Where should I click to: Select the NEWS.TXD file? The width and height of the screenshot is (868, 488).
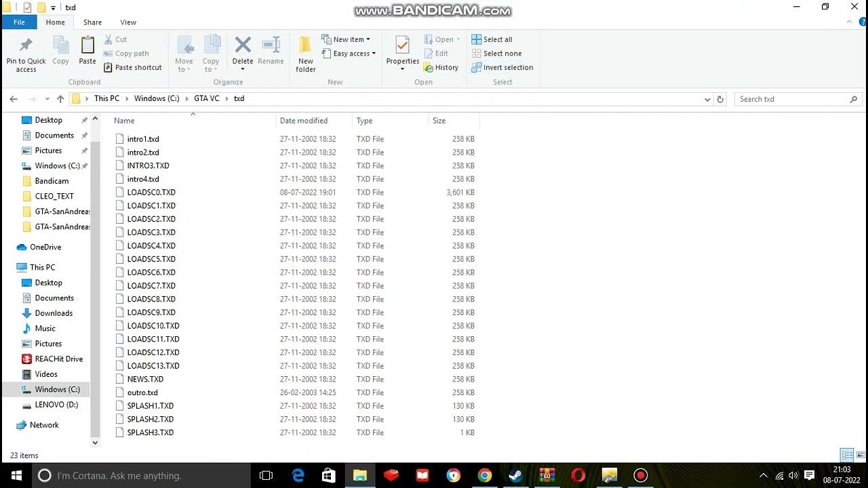coord(145,379)
